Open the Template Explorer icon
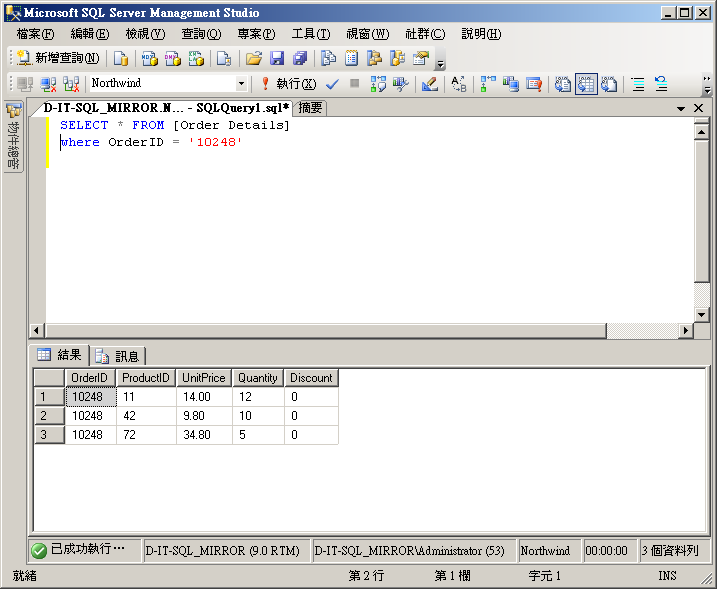Viewport: 717px width, 589px height. pyautogui.click(x=397, y=59)
